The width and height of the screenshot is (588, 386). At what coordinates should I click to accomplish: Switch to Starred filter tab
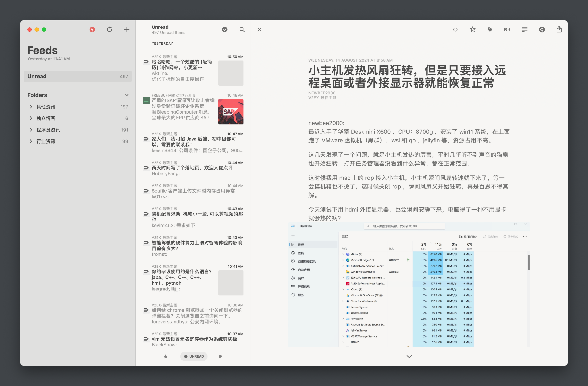click(x=166, y=356)
